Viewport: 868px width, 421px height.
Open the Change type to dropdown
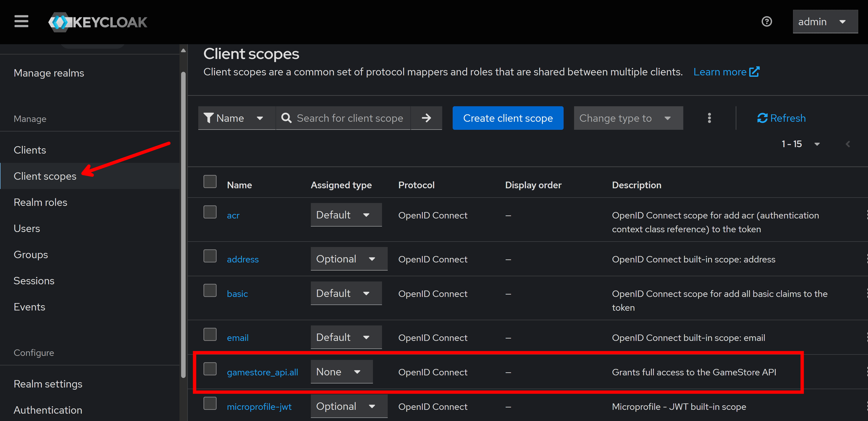tap(628, 118)
